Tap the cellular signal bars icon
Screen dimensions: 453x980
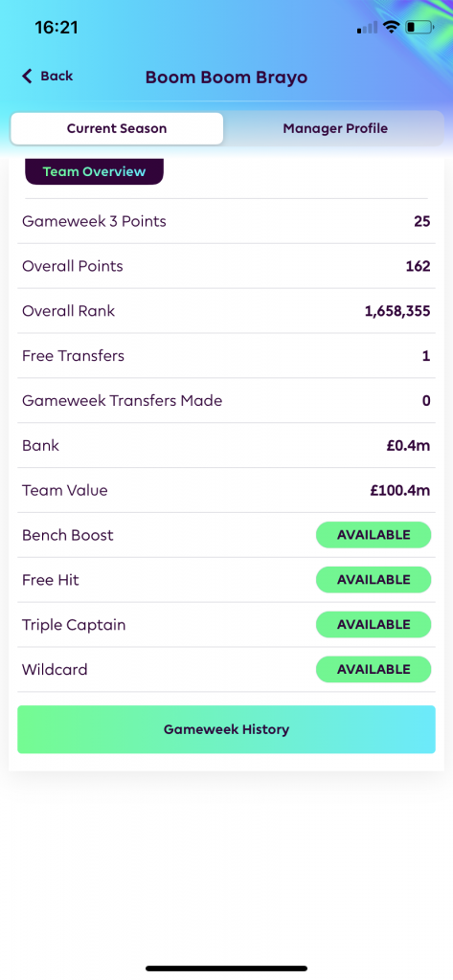pyautogui.click(x=367, y=27)
